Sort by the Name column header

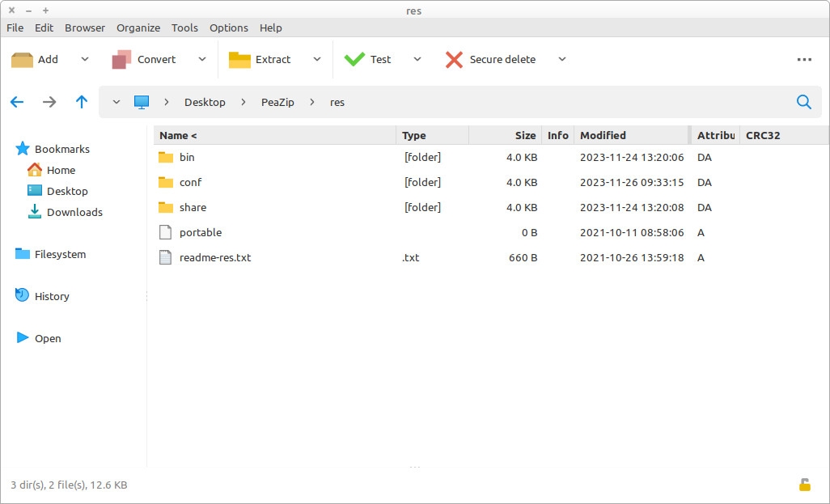pos(275,136)
